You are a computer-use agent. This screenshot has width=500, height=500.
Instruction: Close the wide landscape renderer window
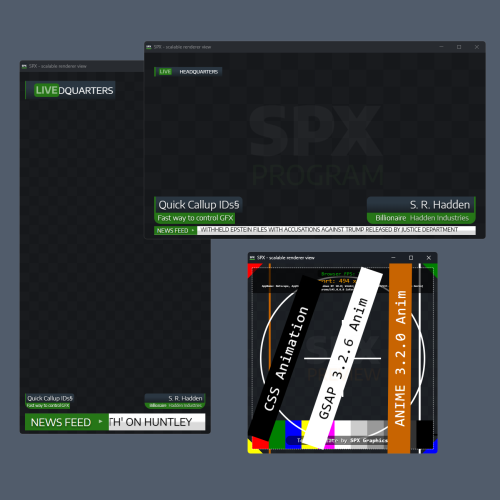click(x=477, y=47)
